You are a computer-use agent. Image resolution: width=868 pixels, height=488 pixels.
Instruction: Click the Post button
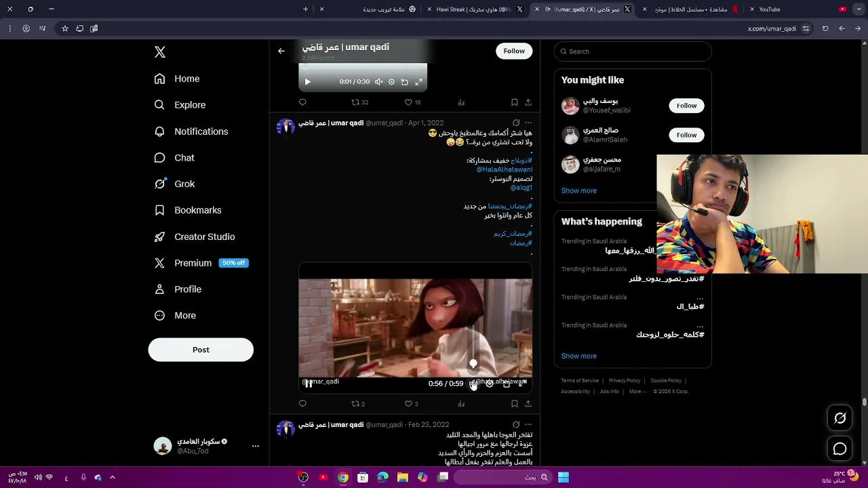(201, 350)
